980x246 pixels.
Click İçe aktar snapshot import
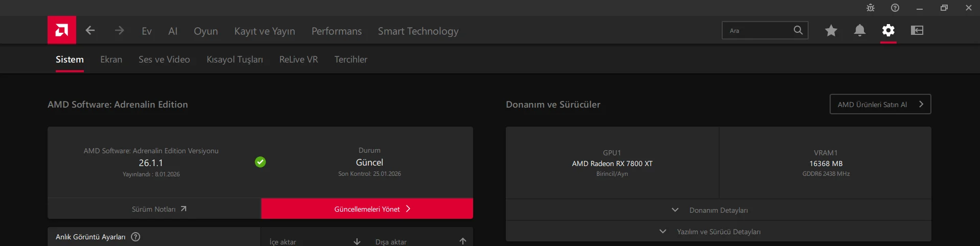pos(314,241)
